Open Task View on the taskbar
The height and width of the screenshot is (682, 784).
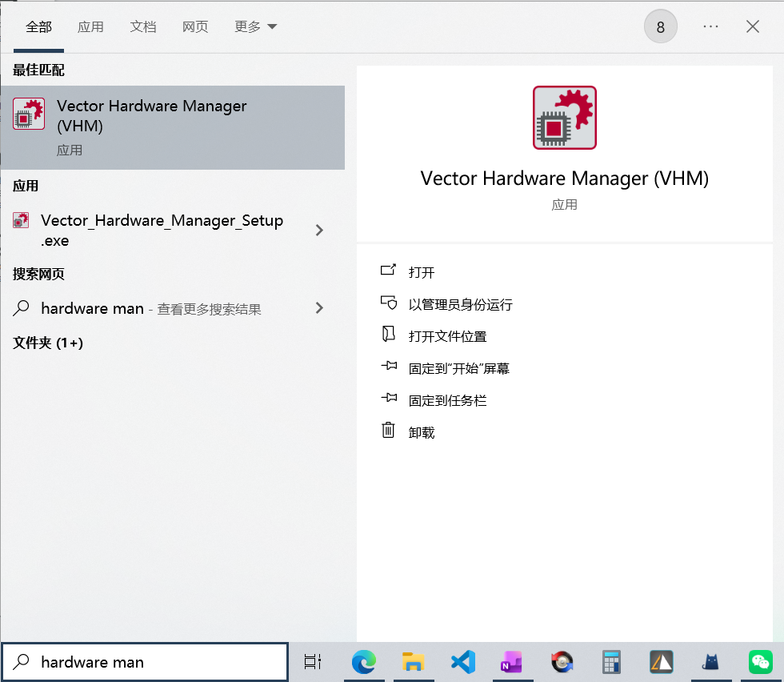(313, 661)
